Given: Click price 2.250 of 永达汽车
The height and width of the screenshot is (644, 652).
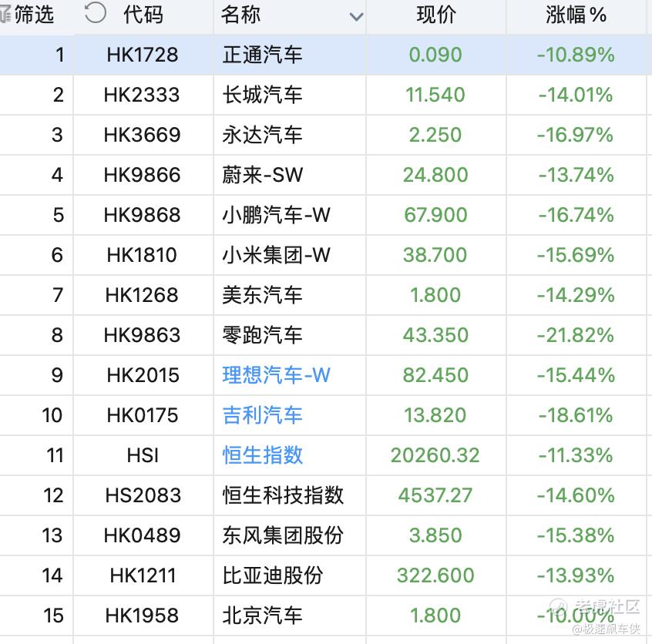Looking at the screenshot, I should click(x=435, y=135).
